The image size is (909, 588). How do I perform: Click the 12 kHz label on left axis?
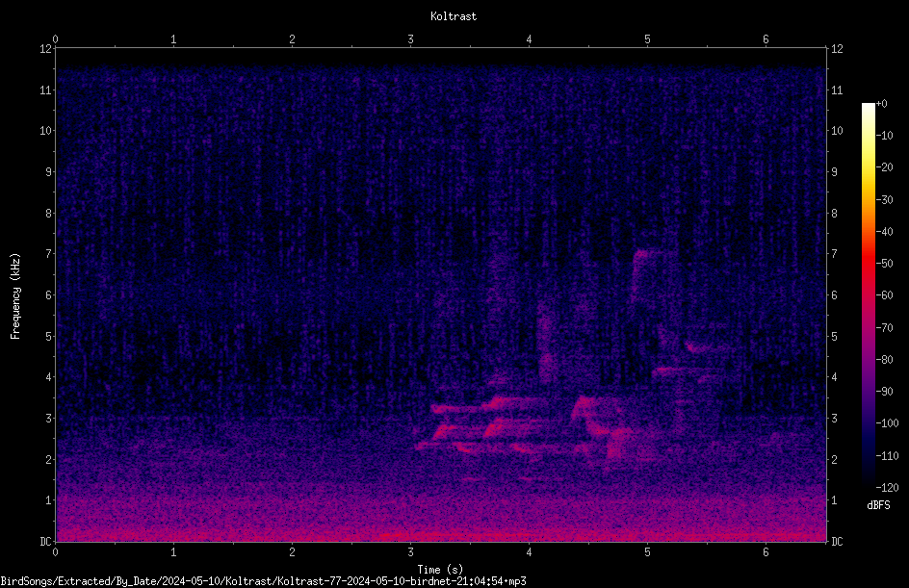tap(46, 49)
